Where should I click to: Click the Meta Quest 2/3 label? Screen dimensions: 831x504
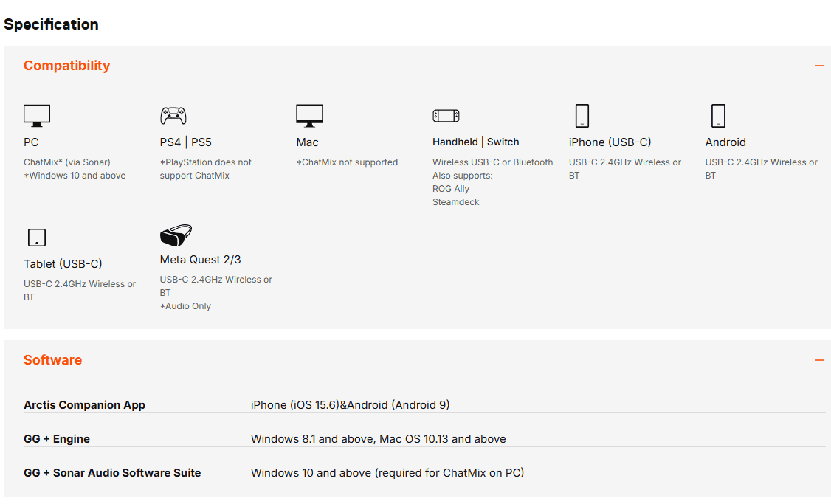[200, 260]
